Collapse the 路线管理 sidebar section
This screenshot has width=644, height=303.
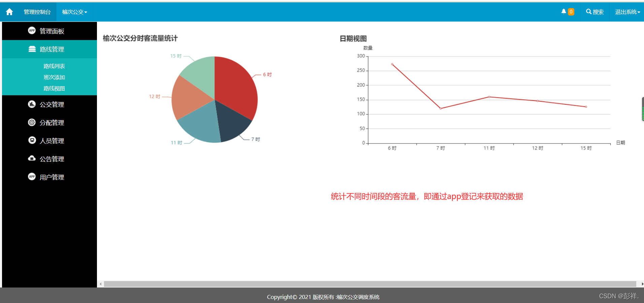[x=49, y=49]
